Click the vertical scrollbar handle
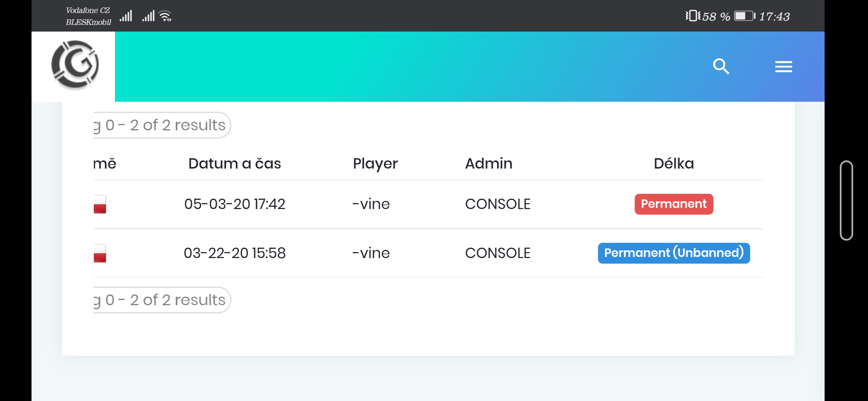Screen dimensions: 868x401 pos(846,200)
